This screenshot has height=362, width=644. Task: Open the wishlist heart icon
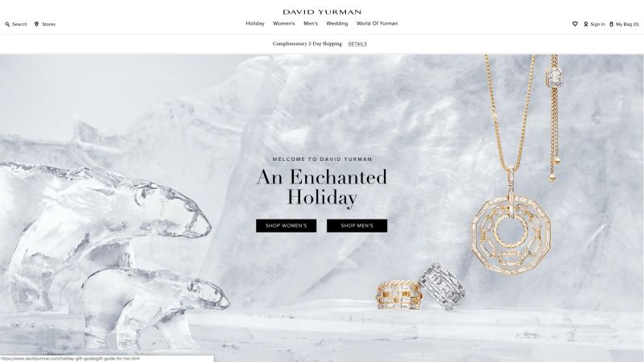click(575, 24)
